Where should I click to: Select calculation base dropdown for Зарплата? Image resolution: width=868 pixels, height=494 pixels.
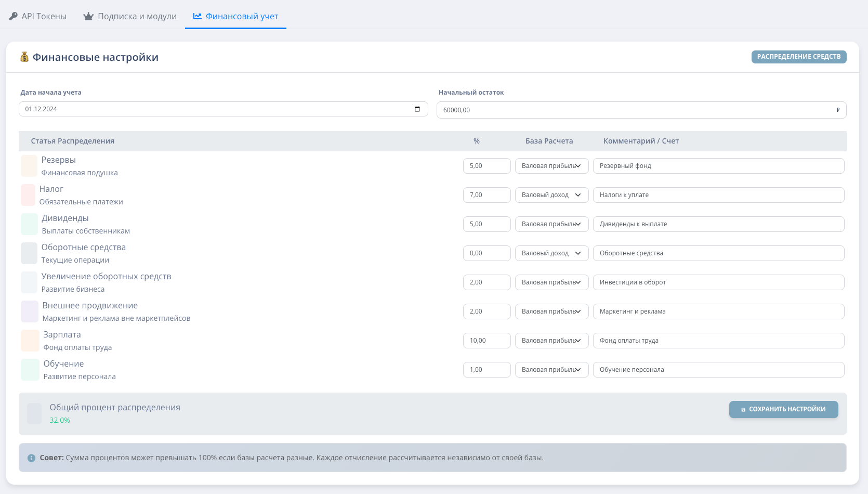click(x=551, y=341)
